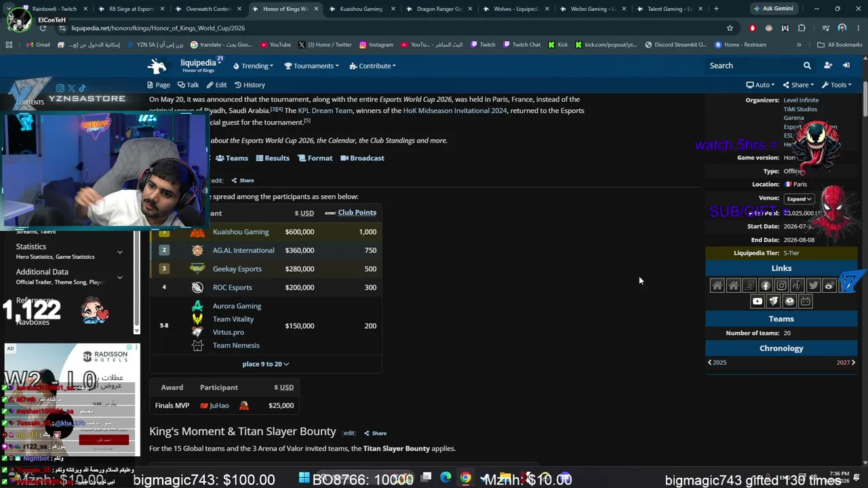Switch to the Results navigation tab
Viewport: 868px width, 488px height.
point(273,158)
